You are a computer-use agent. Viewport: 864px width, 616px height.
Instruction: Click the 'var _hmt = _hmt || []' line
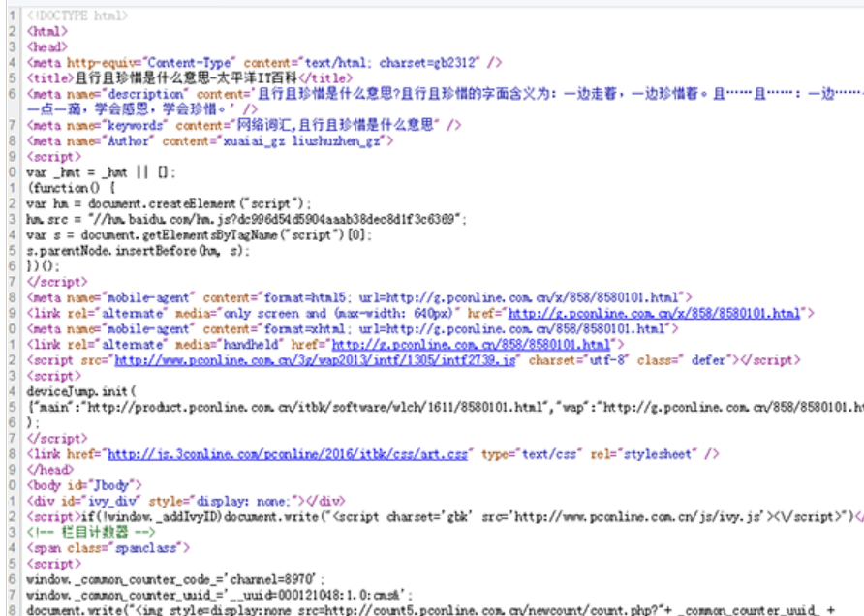point(102,172)
